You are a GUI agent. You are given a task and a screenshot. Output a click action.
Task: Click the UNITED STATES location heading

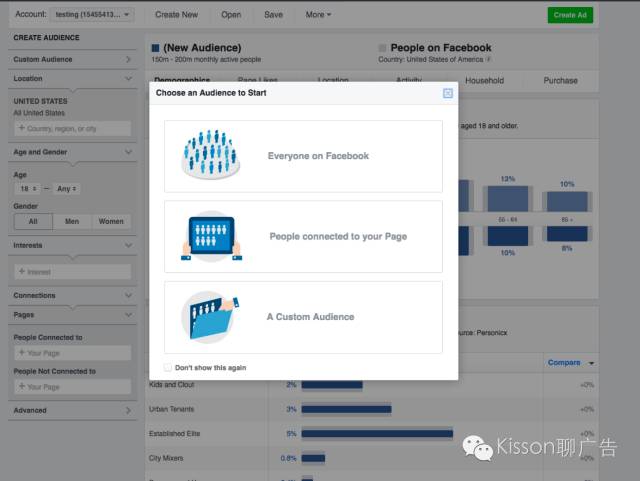tap(40, 101)
